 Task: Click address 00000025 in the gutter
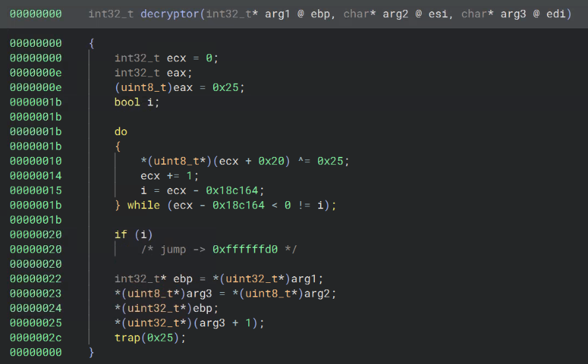coord(36,322)
